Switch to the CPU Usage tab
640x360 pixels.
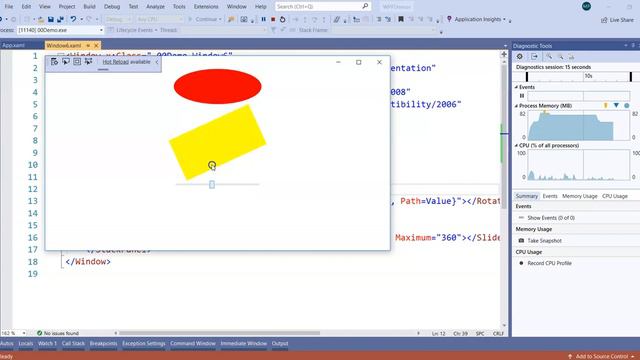click(615, 196)
